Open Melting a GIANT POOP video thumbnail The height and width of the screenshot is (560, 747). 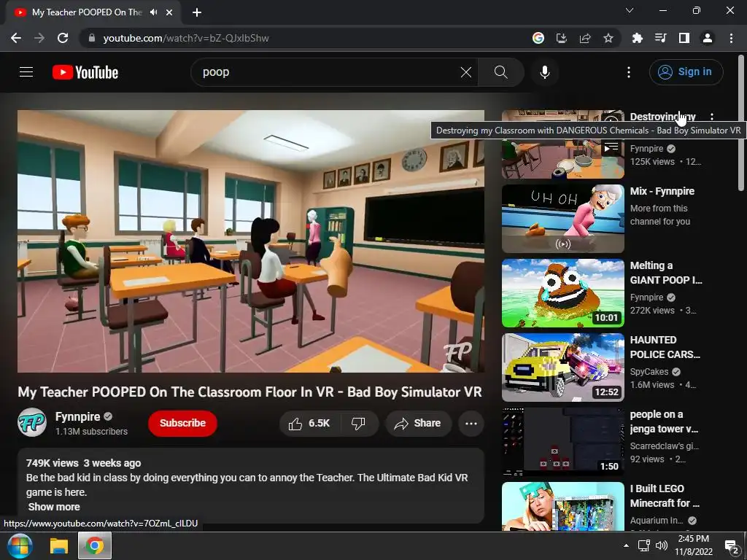pyautogui.click(x=562, y=293)
